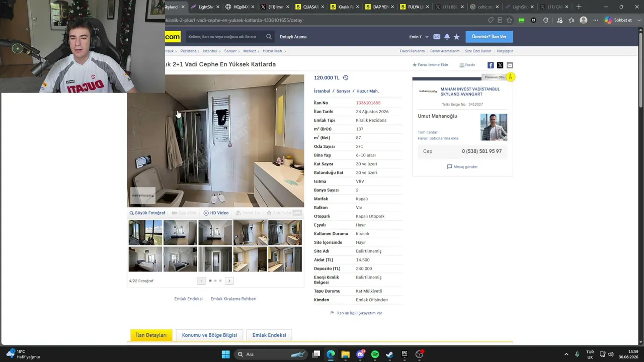Click the taskbar microphone icon
644x362 pixels.
(x=577, y=354)
